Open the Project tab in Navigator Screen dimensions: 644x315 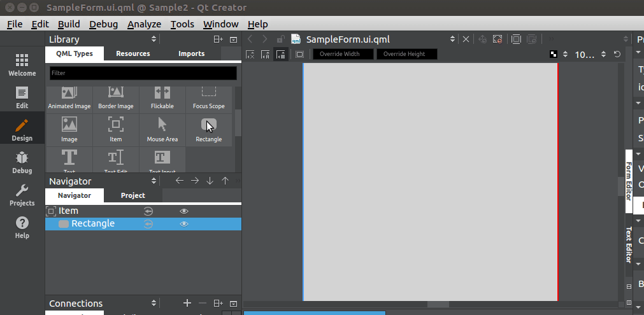click(133, 195)
